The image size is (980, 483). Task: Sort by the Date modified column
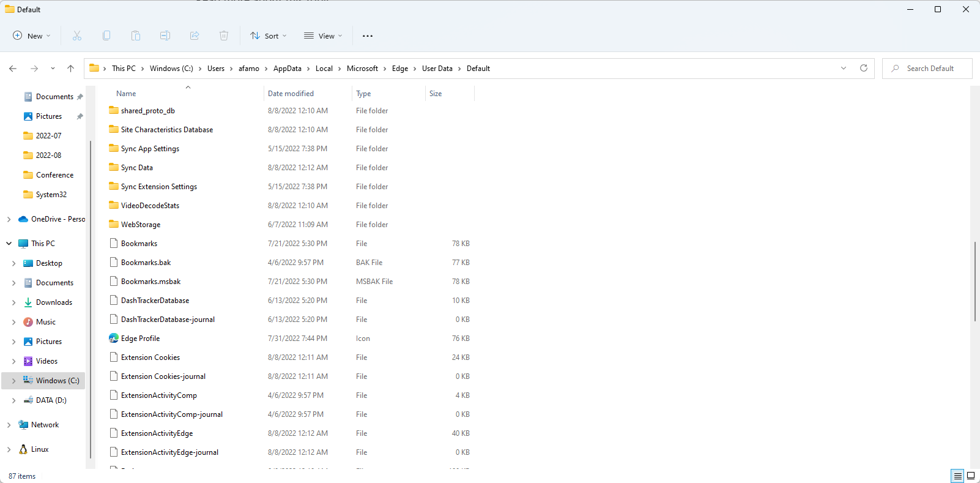(291, 94)
